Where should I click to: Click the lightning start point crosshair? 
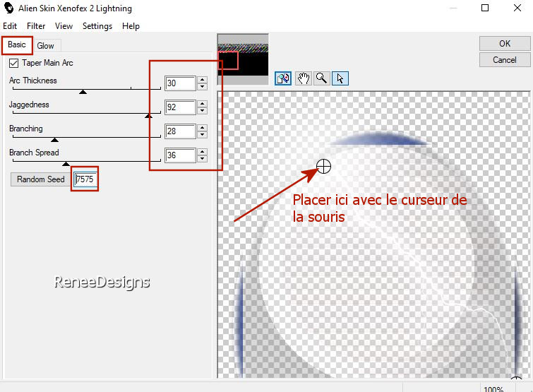(x=323, y=166)
